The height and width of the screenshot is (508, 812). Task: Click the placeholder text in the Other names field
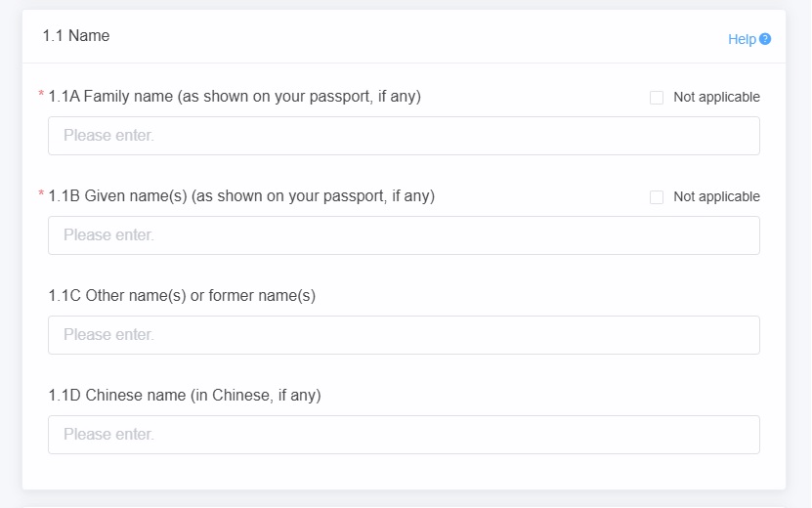[108, 334]
